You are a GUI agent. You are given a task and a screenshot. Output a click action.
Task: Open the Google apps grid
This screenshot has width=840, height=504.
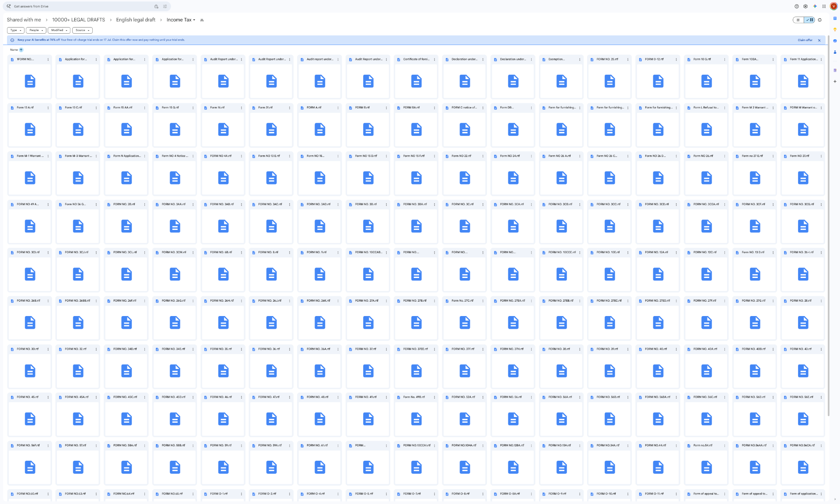[x=824, y=7]
